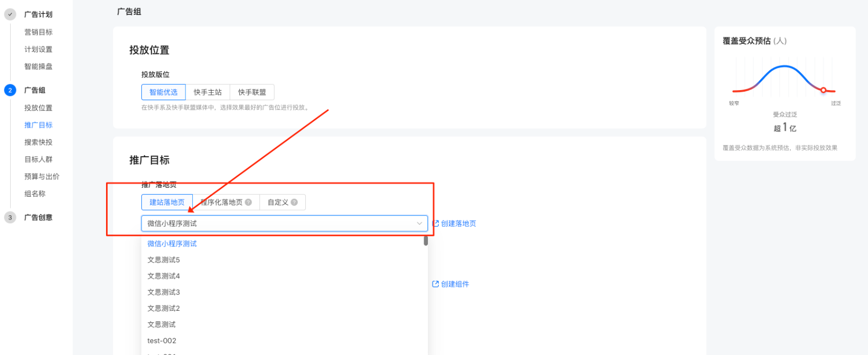868x355 pixels.
Task: Click help icon beside 程序化落地页
Action: (x=248, y=202)
